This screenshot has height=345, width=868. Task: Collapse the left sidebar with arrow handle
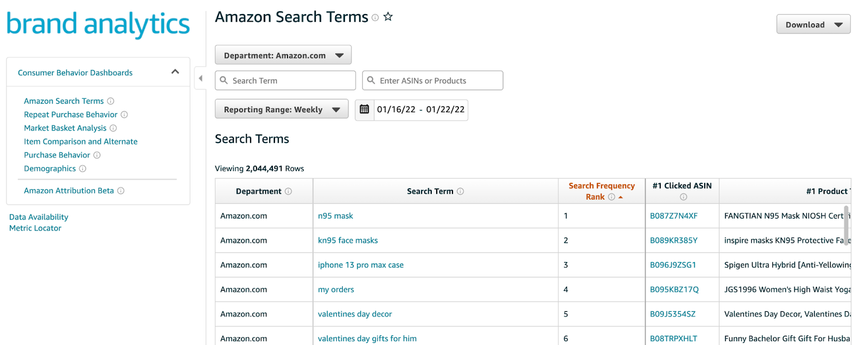pyautogui.click(x=200, y=79)
